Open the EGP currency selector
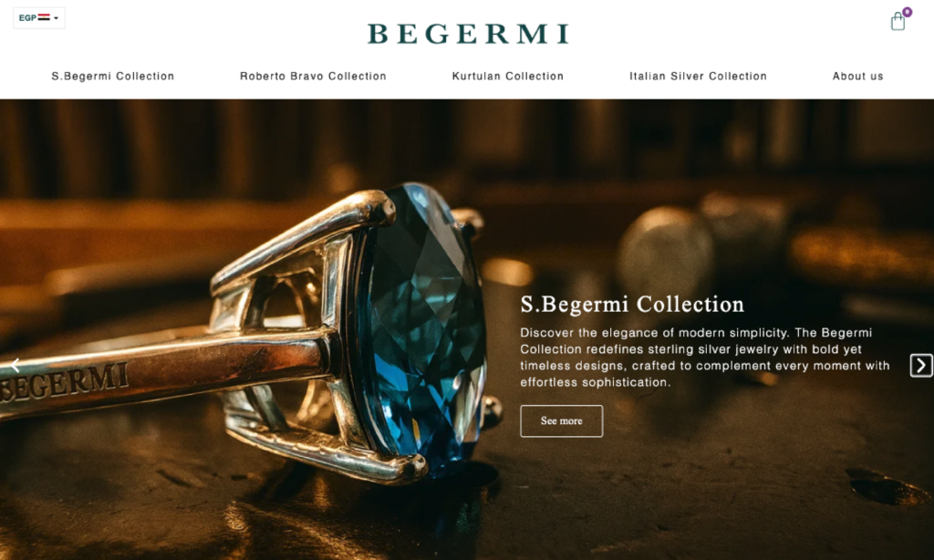The width and height of the screenshot is (934, 560). pyautogui.click(x=38, y=18)
